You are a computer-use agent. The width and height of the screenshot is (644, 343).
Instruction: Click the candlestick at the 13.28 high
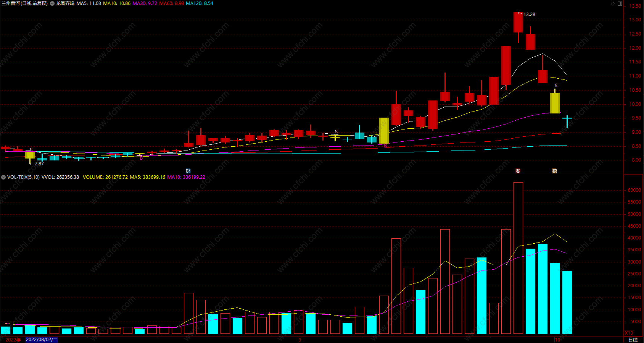(x=518, y=22)
